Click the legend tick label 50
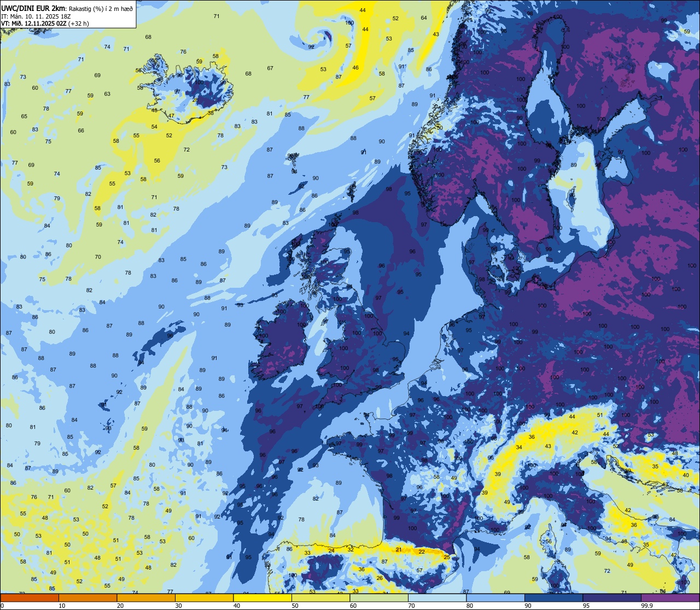Viewport: 700px width, 610px height. point(295,606)
